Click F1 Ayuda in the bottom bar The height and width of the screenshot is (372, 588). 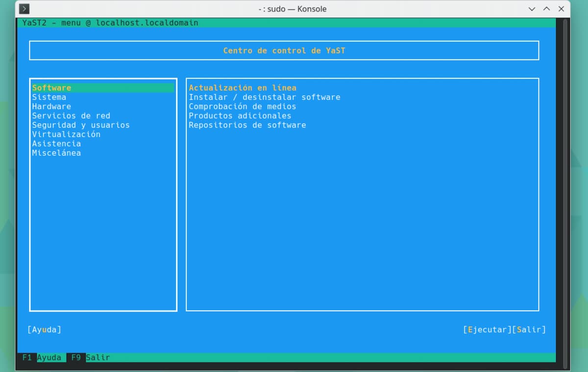tap(42, 357)
